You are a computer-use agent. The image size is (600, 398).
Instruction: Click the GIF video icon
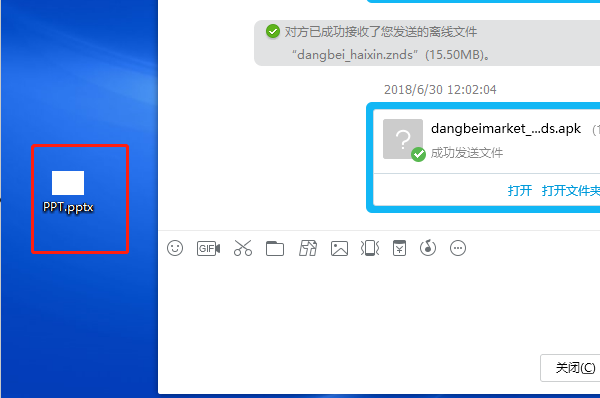click(208, 248)
